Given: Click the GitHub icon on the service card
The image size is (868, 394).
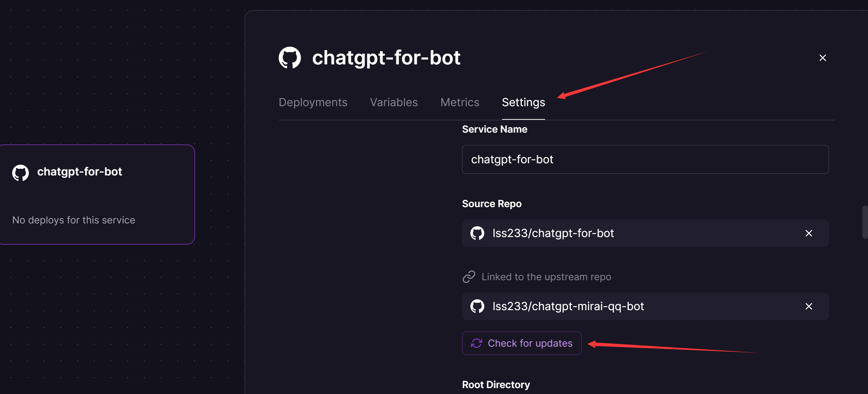Looking at the screenshot, I should (21, 173).
